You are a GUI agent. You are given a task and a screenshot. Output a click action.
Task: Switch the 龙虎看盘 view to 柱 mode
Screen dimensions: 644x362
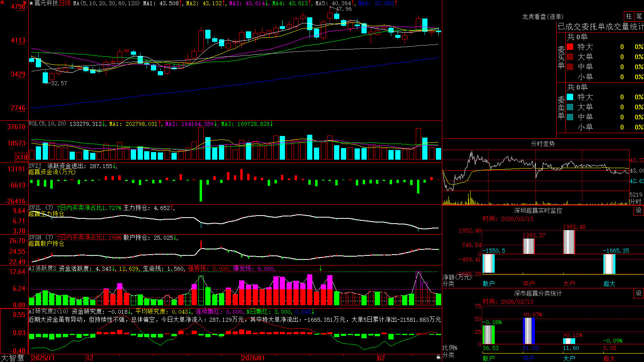click(x=629, y=16)
